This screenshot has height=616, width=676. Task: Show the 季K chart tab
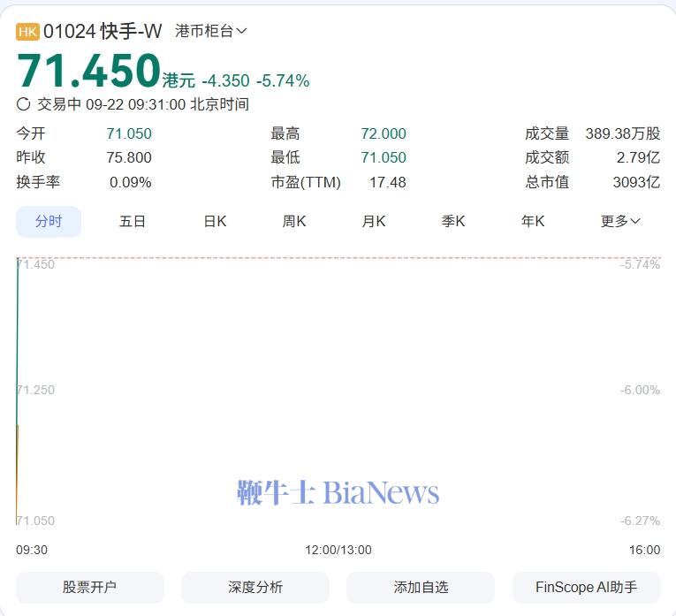(453, 222)
